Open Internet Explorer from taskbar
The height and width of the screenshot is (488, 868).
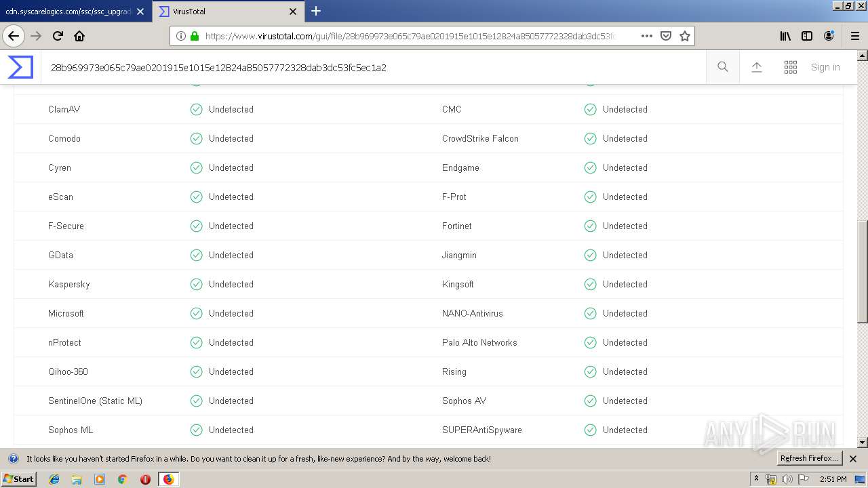click(54, 479)
